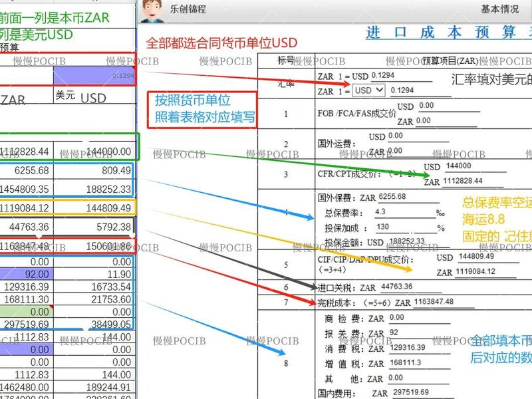
Task: Select spreadsheet cell 297519.69
Action: tap(27, 325)
